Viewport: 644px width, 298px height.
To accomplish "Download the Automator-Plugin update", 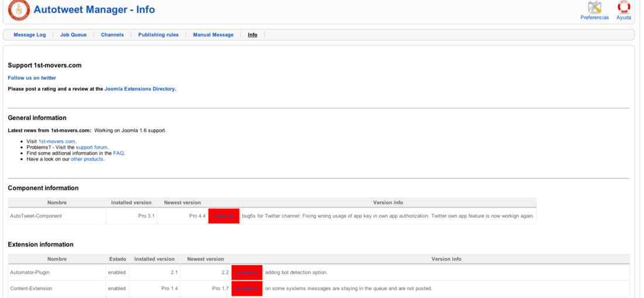I will [247, 273].
